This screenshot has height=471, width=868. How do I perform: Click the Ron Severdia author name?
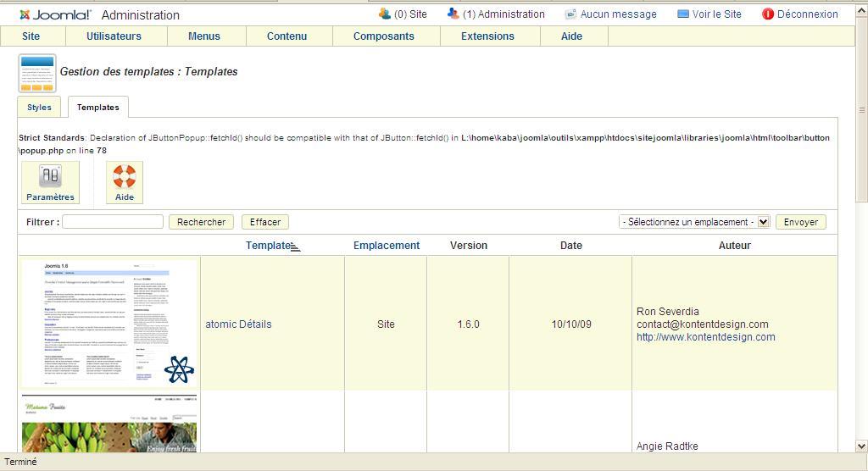668,312
